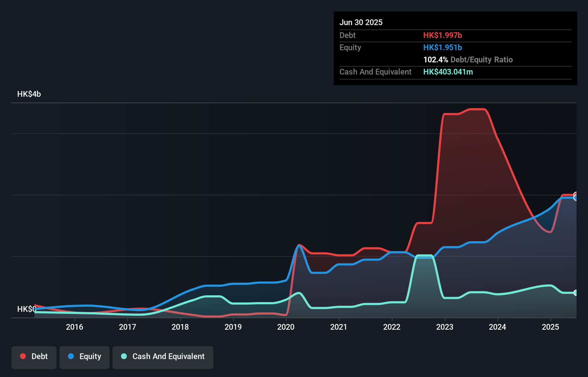
Task: Click the blue Equity legend dot
Action: (x=71, y=356)
